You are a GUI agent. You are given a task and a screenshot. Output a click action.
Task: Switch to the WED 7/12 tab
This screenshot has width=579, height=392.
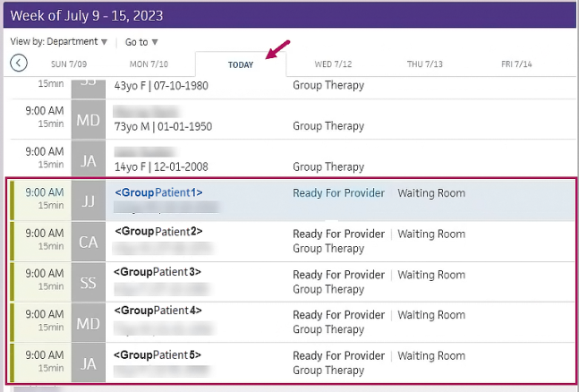click(x=333, y=64)
